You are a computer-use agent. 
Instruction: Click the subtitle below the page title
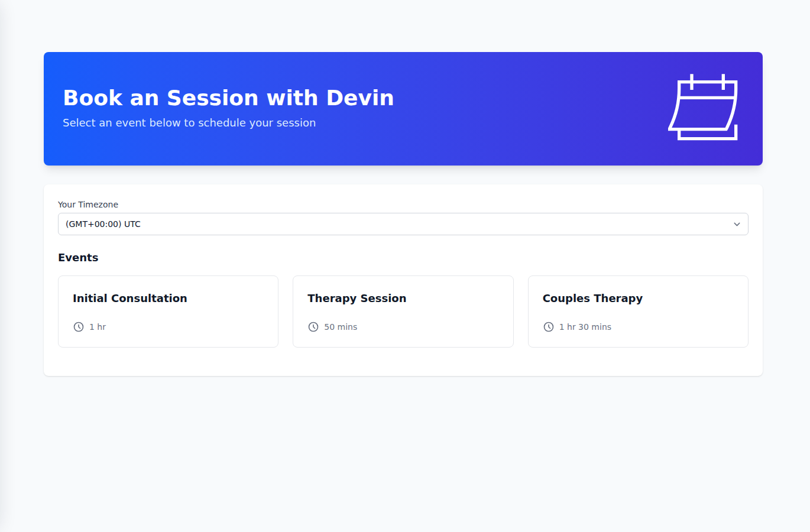[189, 122]
